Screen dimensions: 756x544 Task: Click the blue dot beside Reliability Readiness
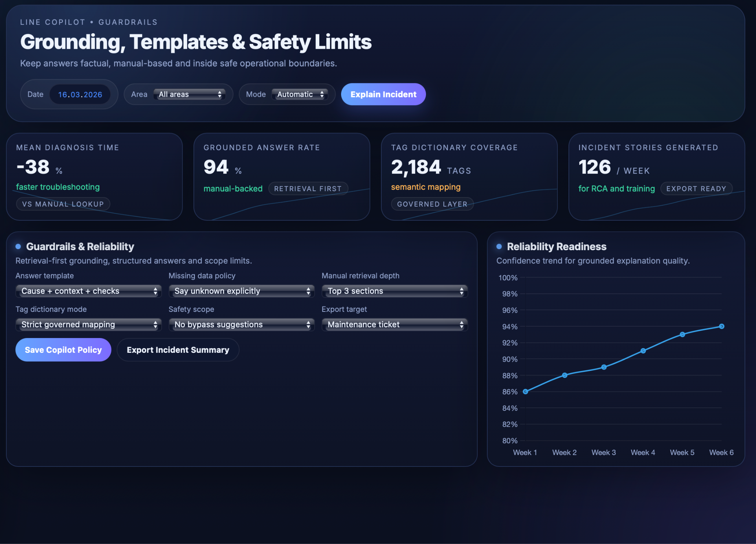499,247
